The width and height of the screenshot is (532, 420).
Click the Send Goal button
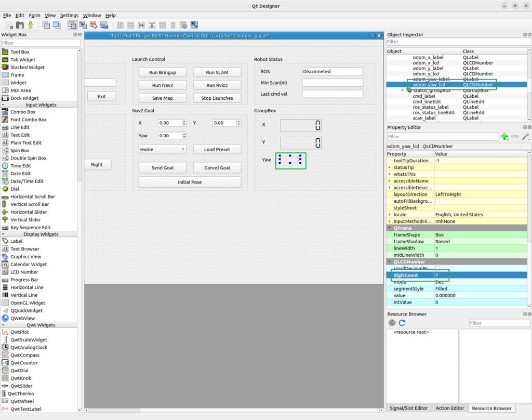click(x=163, y=168)
